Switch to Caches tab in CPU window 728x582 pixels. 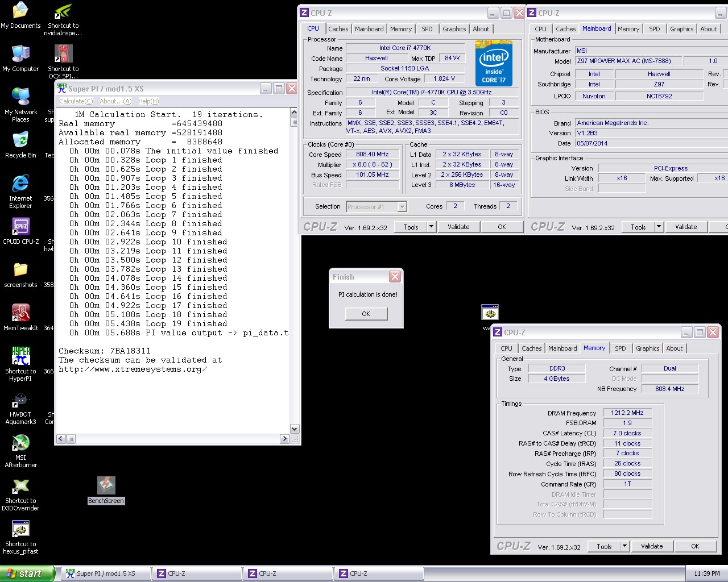338,29
